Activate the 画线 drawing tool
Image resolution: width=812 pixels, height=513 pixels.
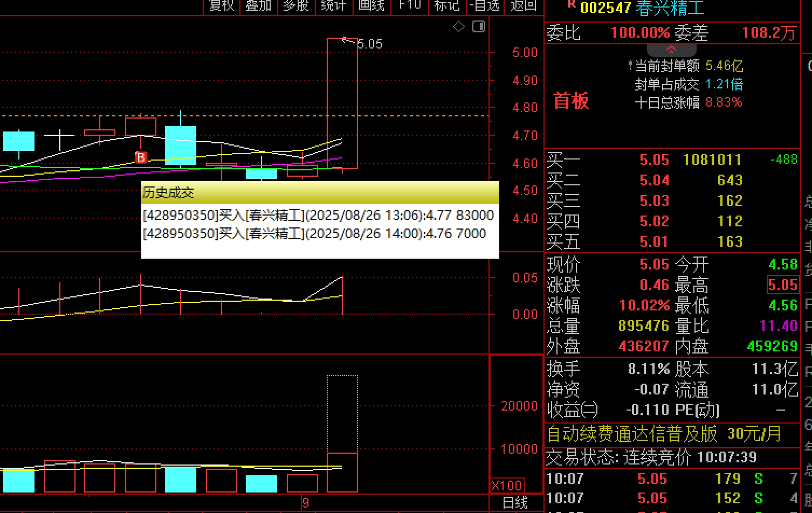tap(371, 5)
